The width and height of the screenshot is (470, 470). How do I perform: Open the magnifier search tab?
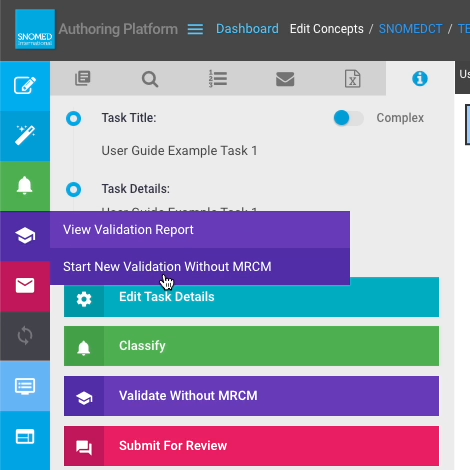pos(150,79)
